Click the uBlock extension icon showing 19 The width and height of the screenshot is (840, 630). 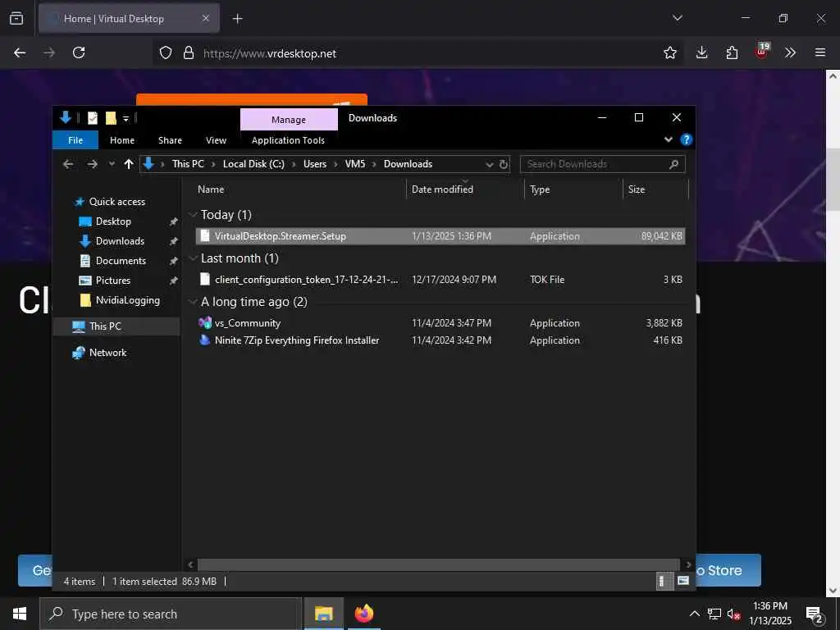(x=762, y=51)
